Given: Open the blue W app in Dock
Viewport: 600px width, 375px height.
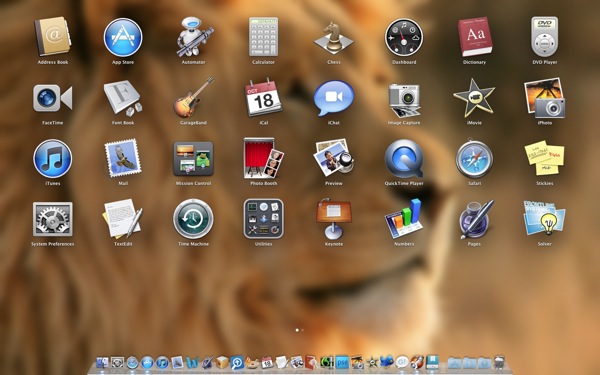Looking at the screenshot, I should tap(192, 363).
